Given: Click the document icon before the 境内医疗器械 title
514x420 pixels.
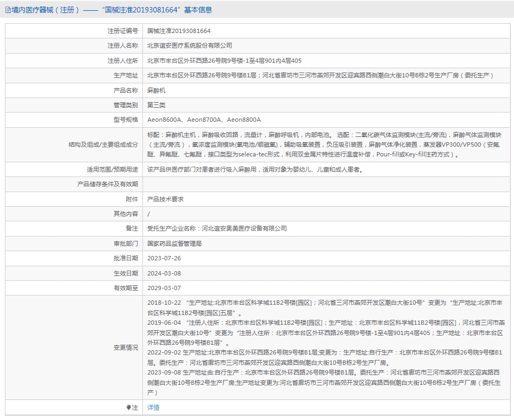Looking at the screenshot, I should tap(8, 10).
